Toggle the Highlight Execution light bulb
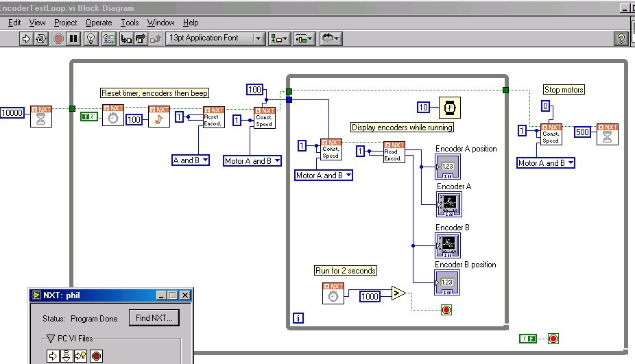The height and width of the screenshot is (364, 635). (91, 39)
